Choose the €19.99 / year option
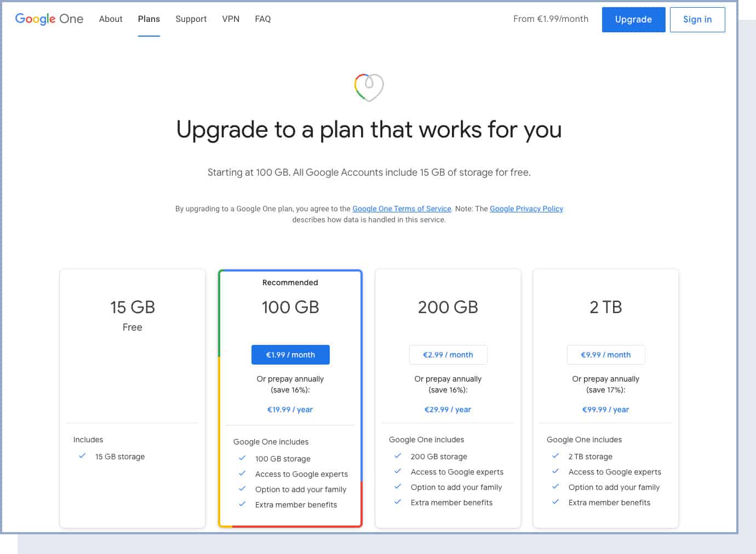Viewport: 756px width, 554px height. (x=290, y=409)
